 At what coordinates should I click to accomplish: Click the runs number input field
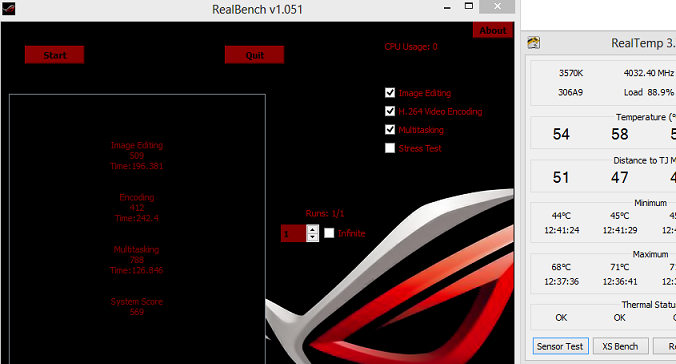click(x=294, y=233)
